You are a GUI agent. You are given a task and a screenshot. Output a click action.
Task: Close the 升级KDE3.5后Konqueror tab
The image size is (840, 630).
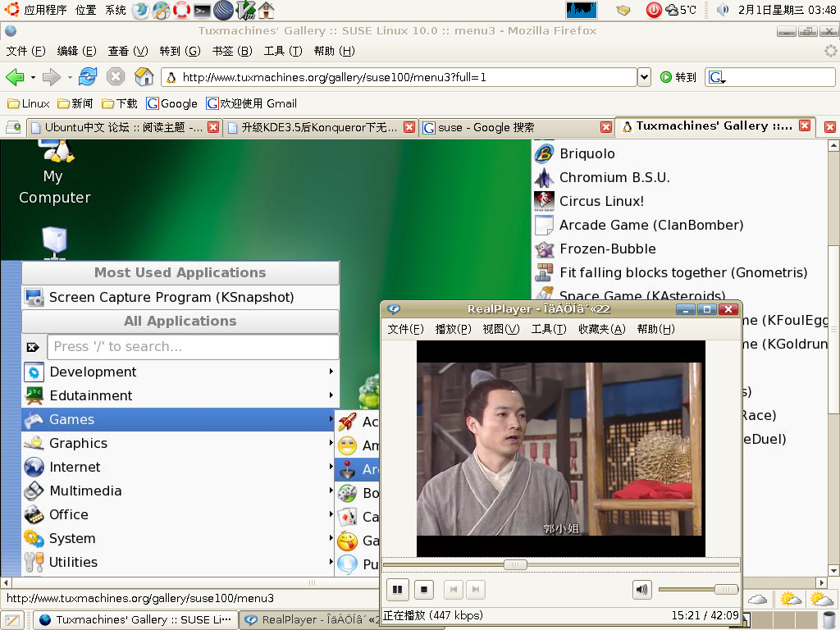(409, 127)
